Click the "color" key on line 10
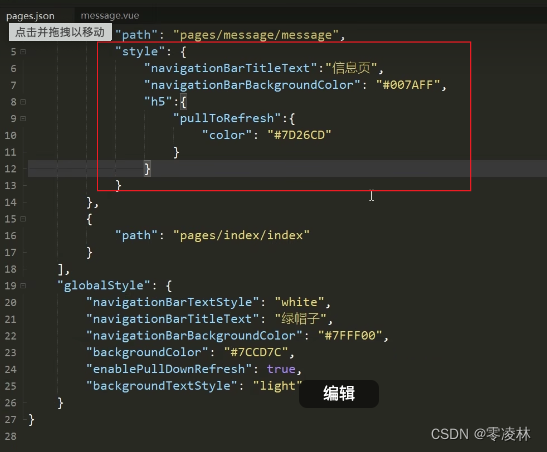Image resolution: width=547 pixels, height=452 pixels. point(227,135)
